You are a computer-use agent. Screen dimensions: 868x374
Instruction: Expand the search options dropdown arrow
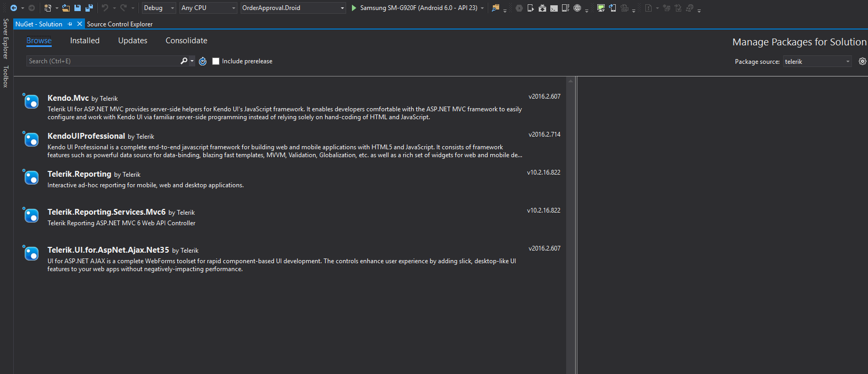(x=192, y=61)
